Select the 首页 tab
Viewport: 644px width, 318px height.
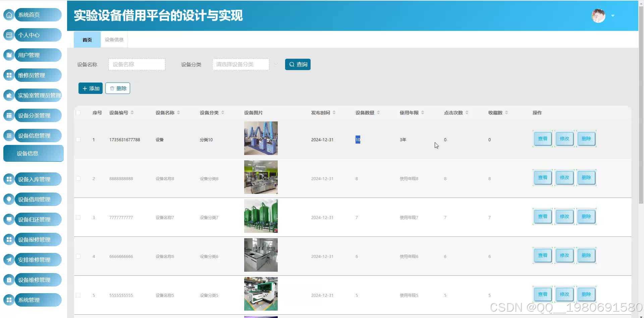point(87,39)
